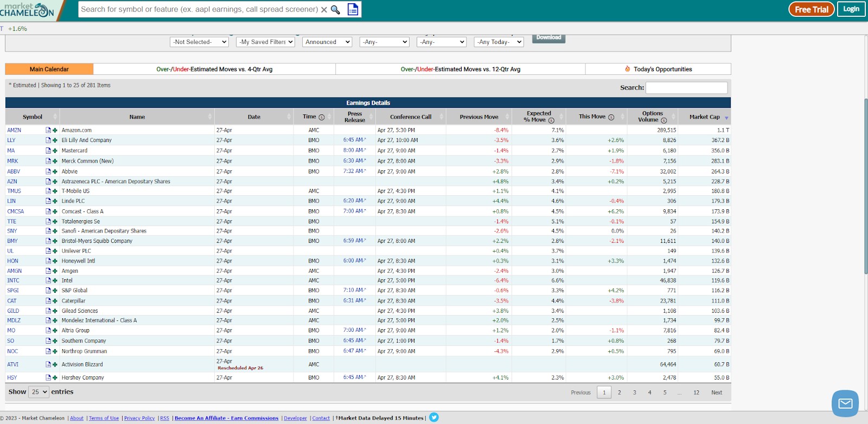Viewport: 868px width, 424px height.
Task: Open the chat mail bubble icon
Action: click(x=845, y=403)
